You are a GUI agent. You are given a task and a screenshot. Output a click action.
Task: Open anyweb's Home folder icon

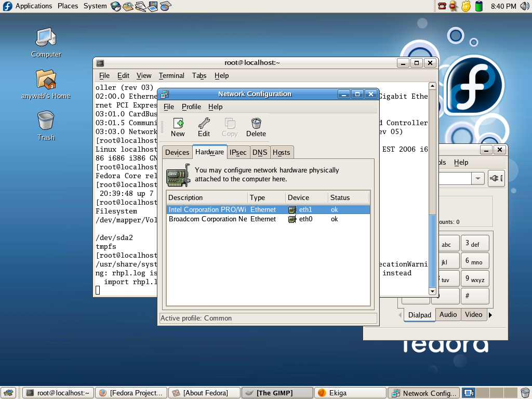click(46, 79)
